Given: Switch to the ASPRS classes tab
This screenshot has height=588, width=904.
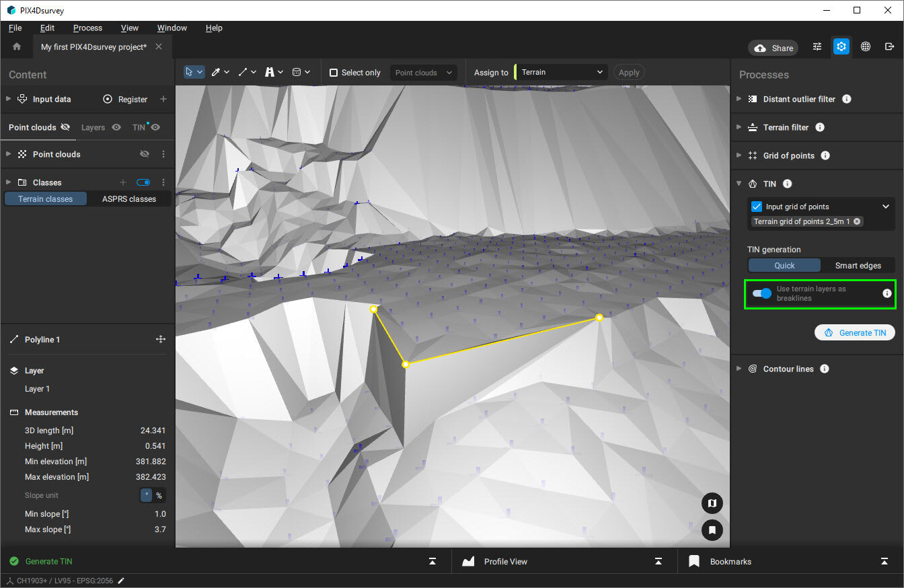Looking at the screenshot, I should [128, 198].
